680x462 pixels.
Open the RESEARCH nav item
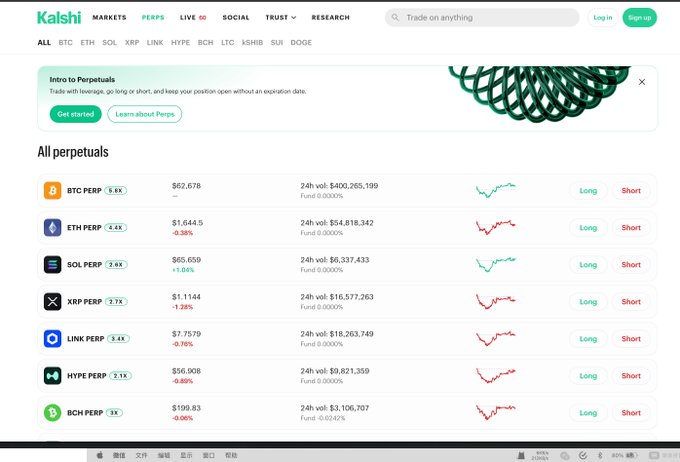(x=330, y=17)
